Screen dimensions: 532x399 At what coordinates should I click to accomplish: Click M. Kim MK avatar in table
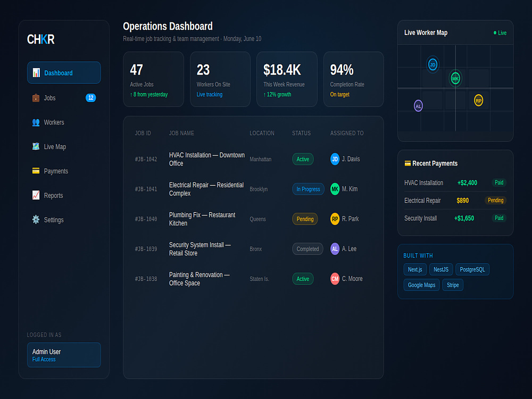(335, 189)
